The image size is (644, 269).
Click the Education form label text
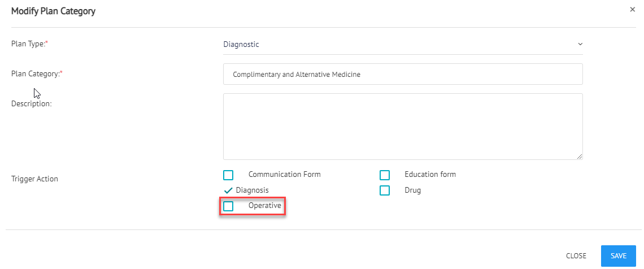(x=430, y=174)
